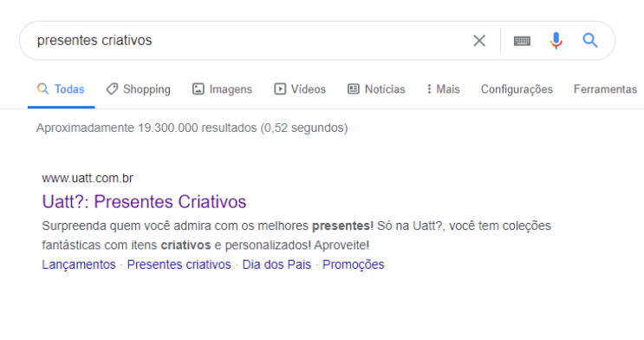Click the Imagens picture icon
The image size is (644, 340).
(x=198, y=88)
